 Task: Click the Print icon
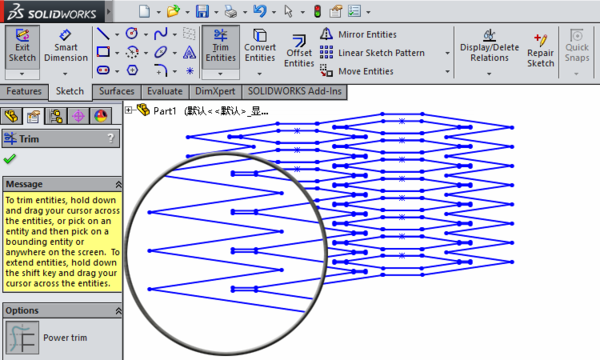[x=231, y=11]
